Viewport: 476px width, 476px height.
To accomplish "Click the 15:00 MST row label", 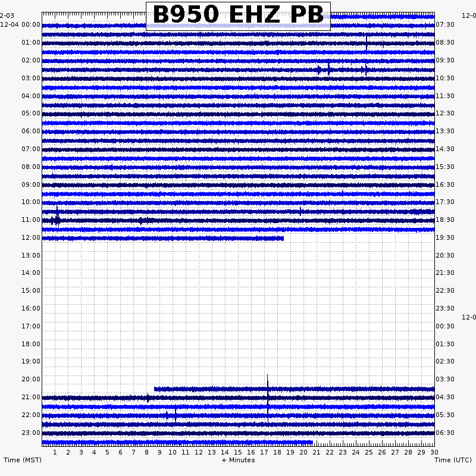I will pyautogui.click(x=31, y=291).
